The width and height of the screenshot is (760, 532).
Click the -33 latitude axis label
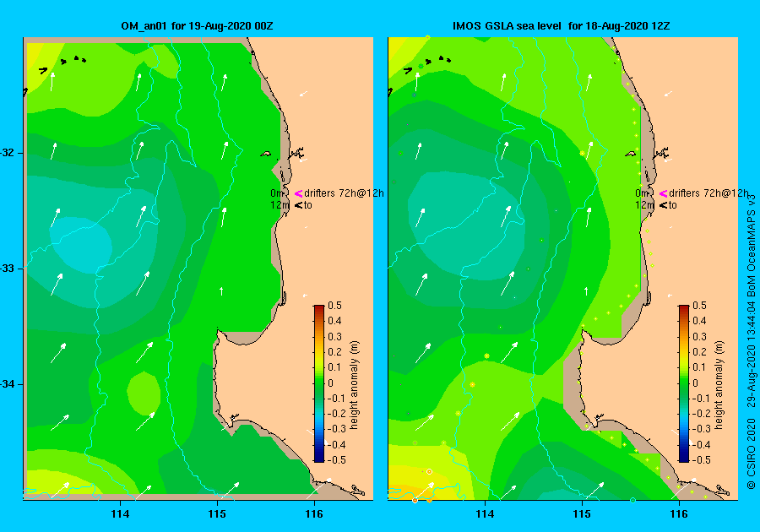click(8, 269)
